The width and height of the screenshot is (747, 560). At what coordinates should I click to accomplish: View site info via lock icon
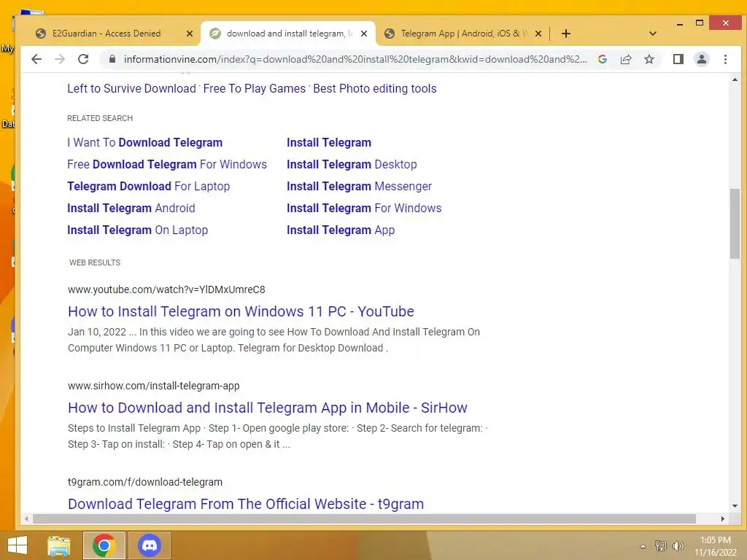112,59
